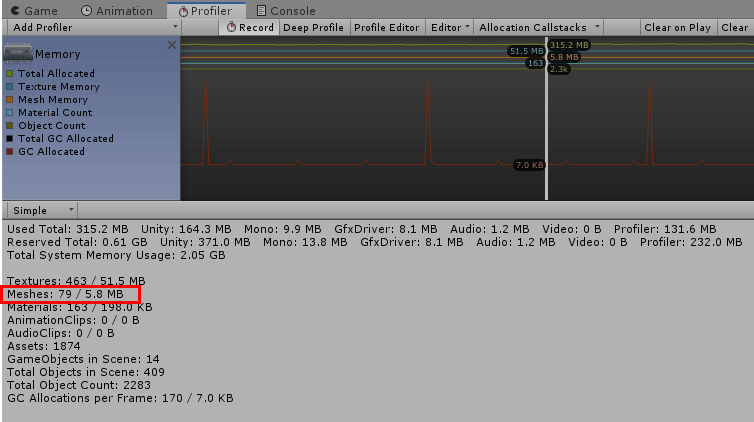
Task: Open the Add Profiler dropdown
Action: point(94,27)
